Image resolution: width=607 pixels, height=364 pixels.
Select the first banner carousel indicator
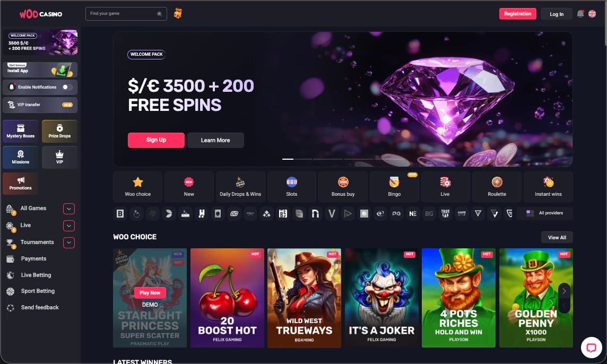(x=288, y=159)
